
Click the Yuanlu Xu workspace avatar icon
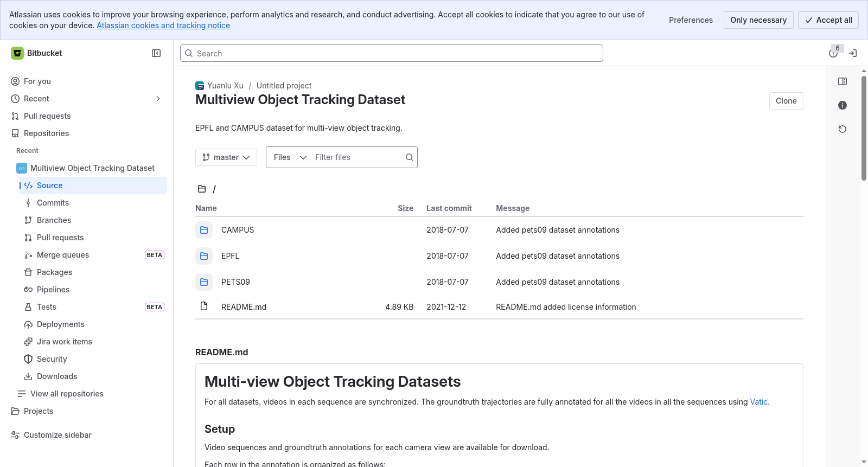click(x=200, y=86)
